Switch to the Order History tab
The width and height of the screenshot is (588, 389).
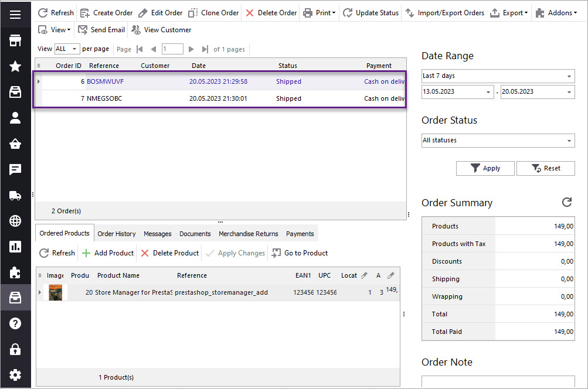click(116, 234)
